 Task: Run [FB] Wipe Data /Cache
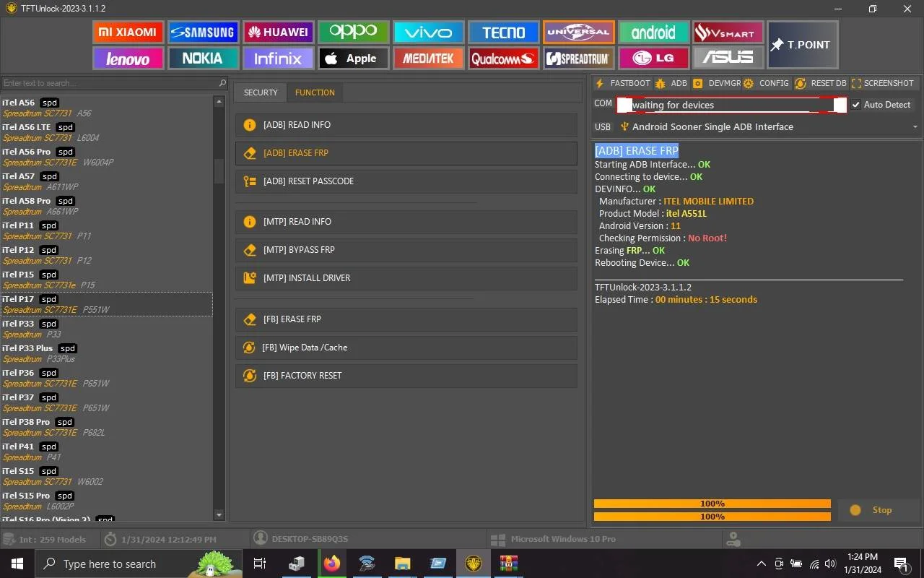pyautogui.click(x=406, y=348)
